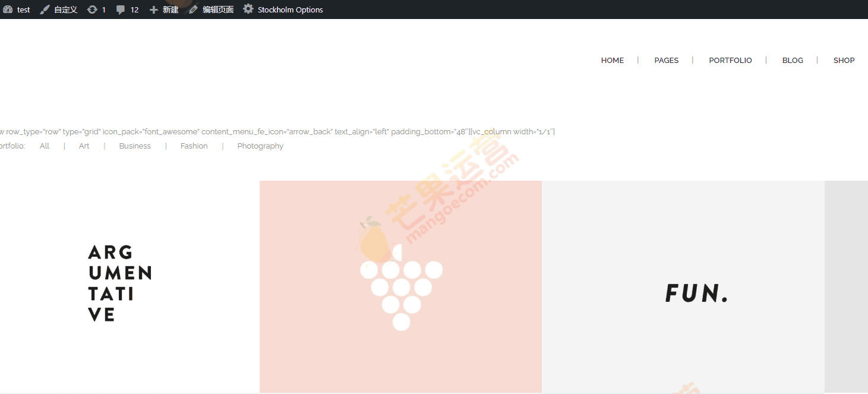This screenshot has height=394, width=868.
Task: Go to the SHOP menu item
Action: pyautogui.click(x=844, y=61)
